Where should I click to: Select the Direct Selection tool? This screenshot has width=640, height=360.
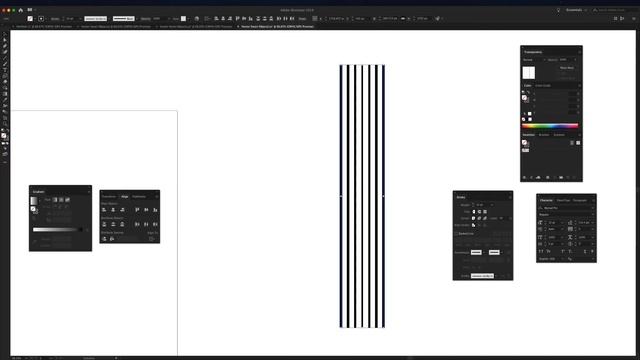[x=4, y=40]
